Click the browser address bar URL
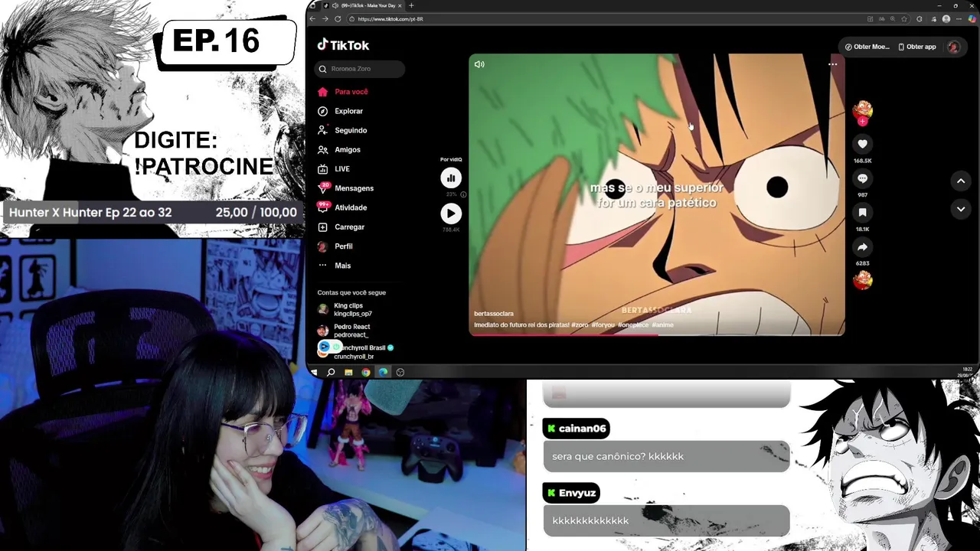Screen dimensions: 980x551 [x=390, y=19]
